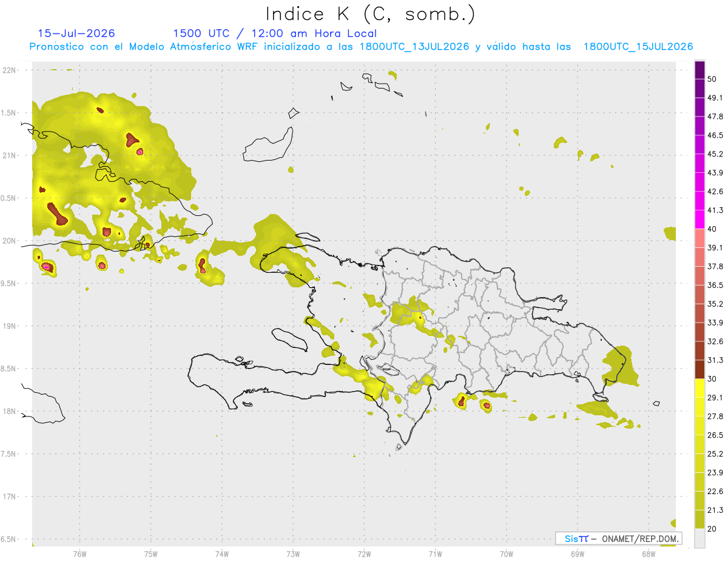Click the colorbar value "50"
728x562 pixels.
click(713, 79)
